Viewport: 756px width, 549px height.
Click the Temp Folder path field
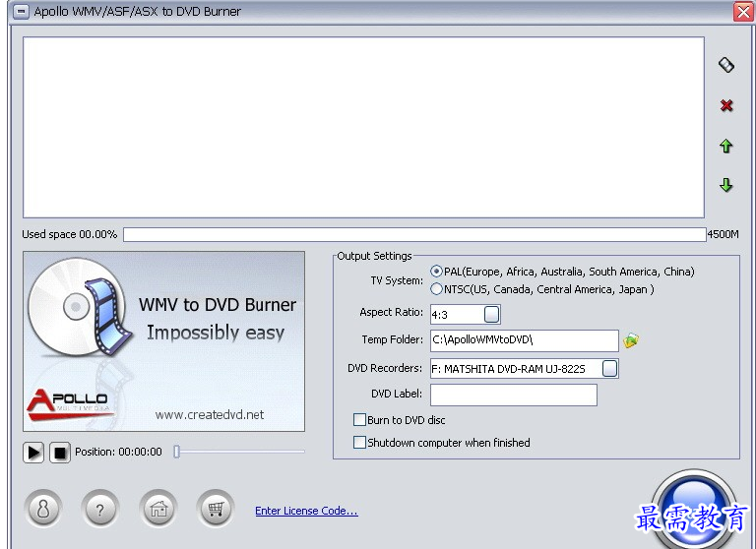click(524, 340)
